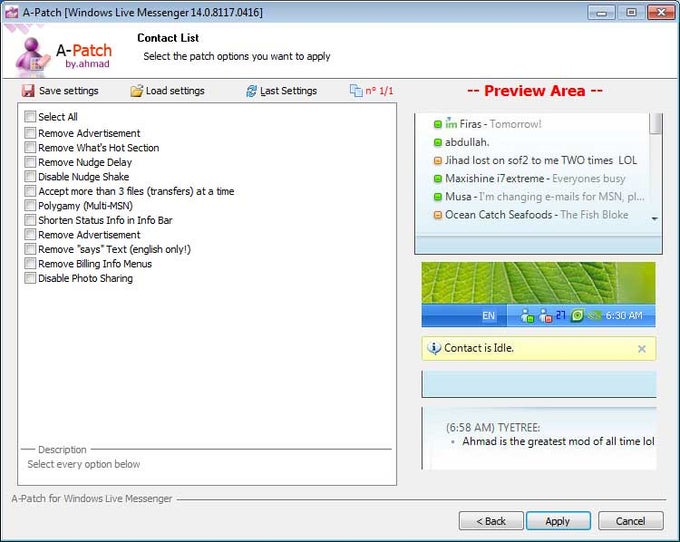Click Musa contact row text
This screenshot has width=680, height=542.
[x=545, y=197]
